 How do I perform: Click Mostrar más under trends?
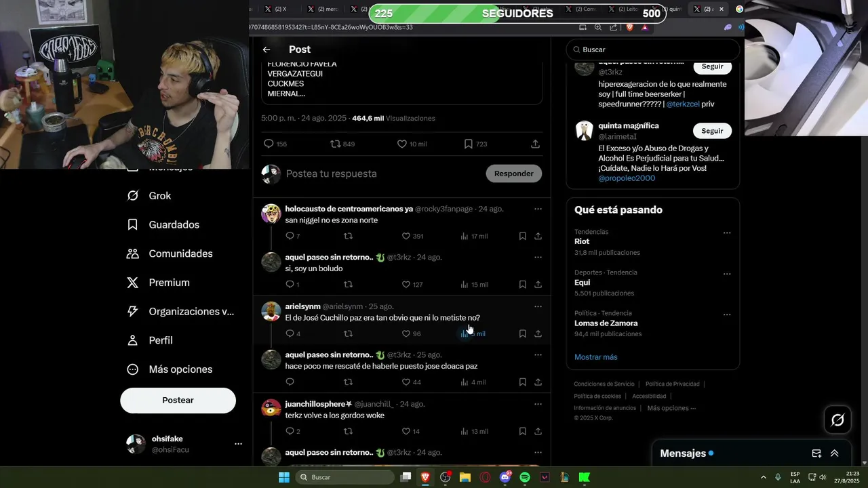point(595,357)
